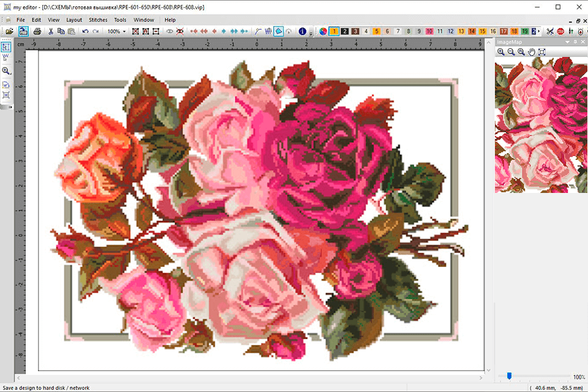Toggle the show stitches eye icon
Viewport: 588px width, 392px height.
pyautogui.click(x=169, y=31)
